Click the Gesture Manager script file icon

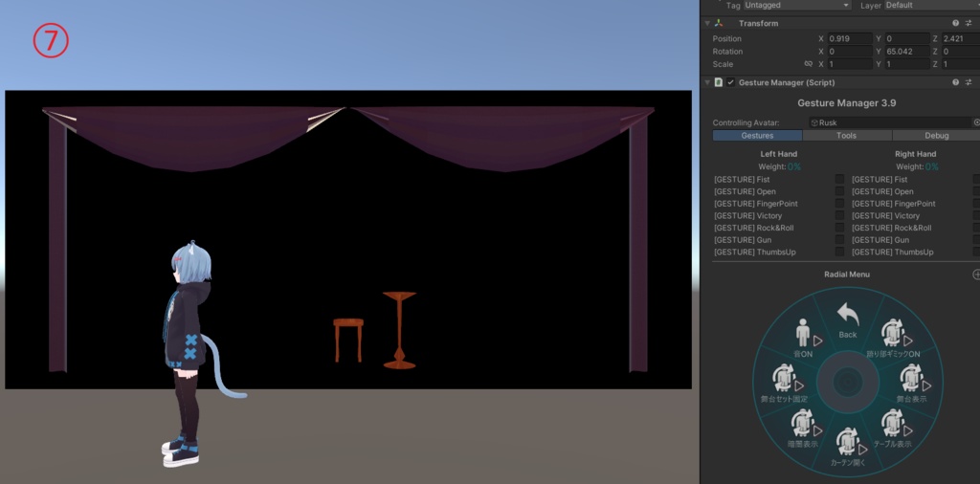click(719, 82)
